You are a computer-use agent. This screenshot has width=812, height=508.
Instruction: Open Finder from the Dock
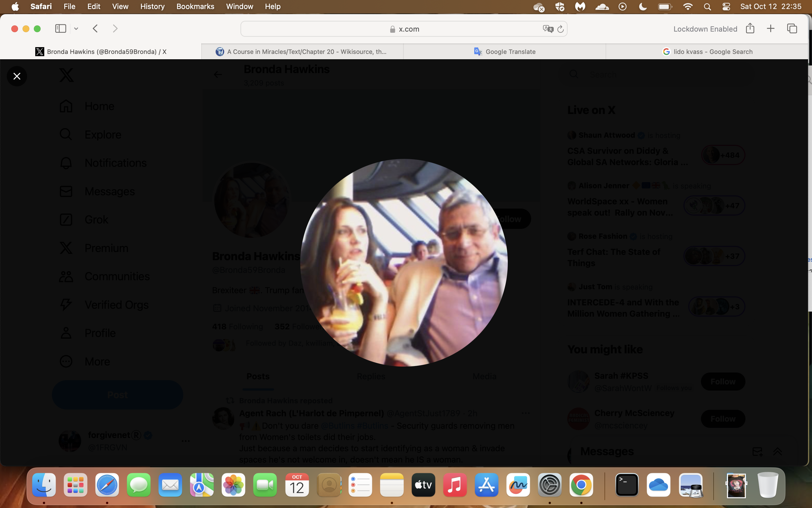coord(44,485)
